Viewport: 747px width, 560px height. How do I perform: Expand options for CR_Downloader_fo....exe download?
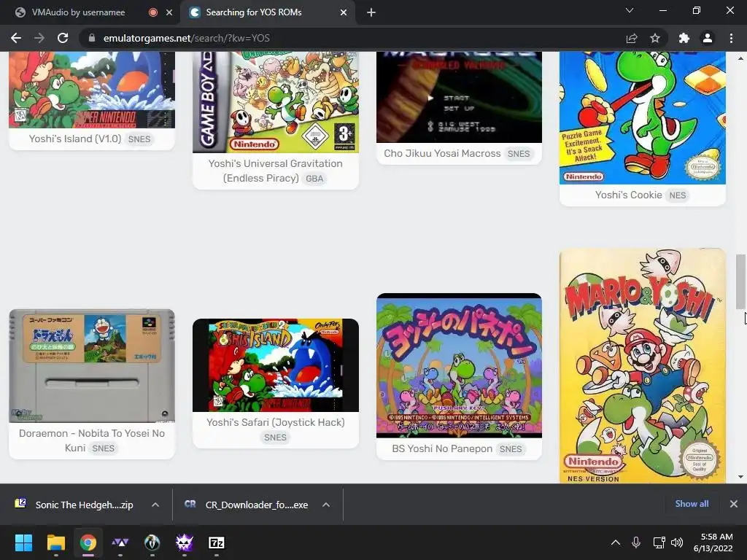point(326,505)
